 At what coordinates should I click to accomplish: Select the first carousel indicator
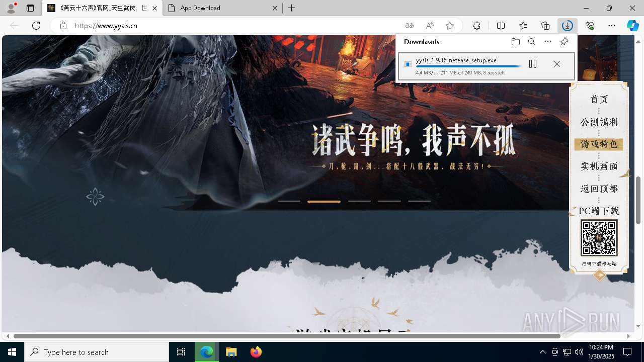[x=289, y=201]
